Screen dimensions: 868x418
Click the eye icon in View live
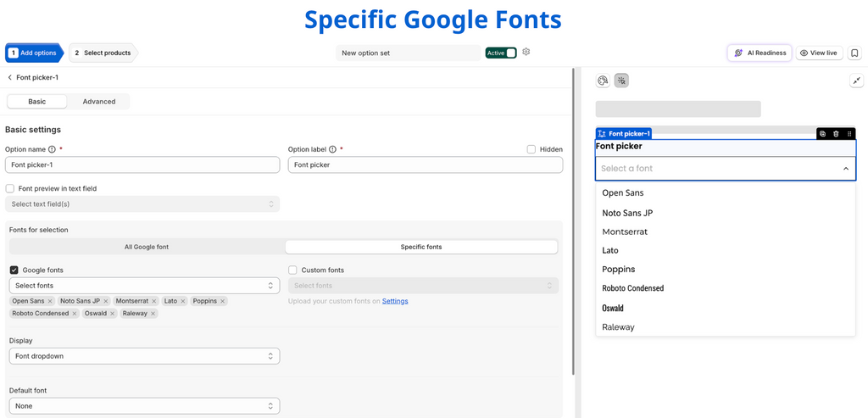click(804, 53)
